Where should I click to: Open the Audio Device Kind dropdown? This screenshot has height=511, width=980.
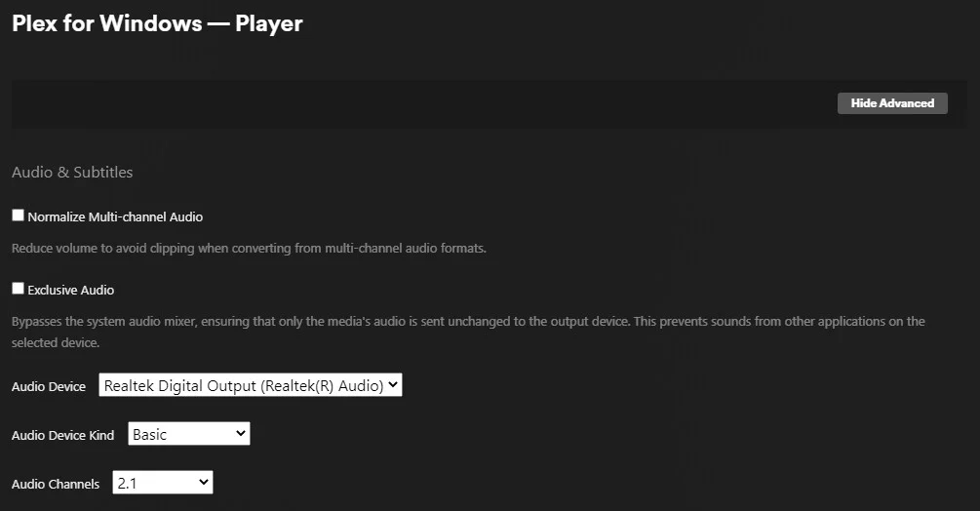tap(188, 434)
